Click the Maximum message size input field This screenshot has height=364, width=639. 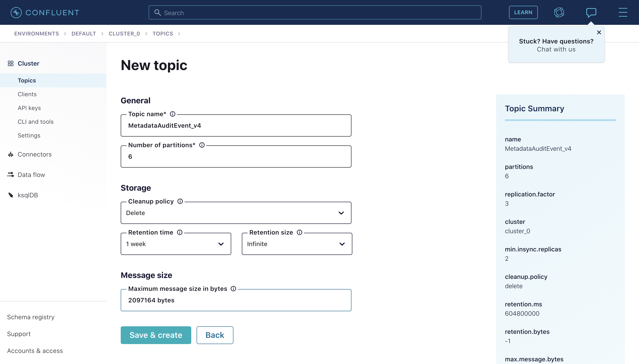coord(236,300)
